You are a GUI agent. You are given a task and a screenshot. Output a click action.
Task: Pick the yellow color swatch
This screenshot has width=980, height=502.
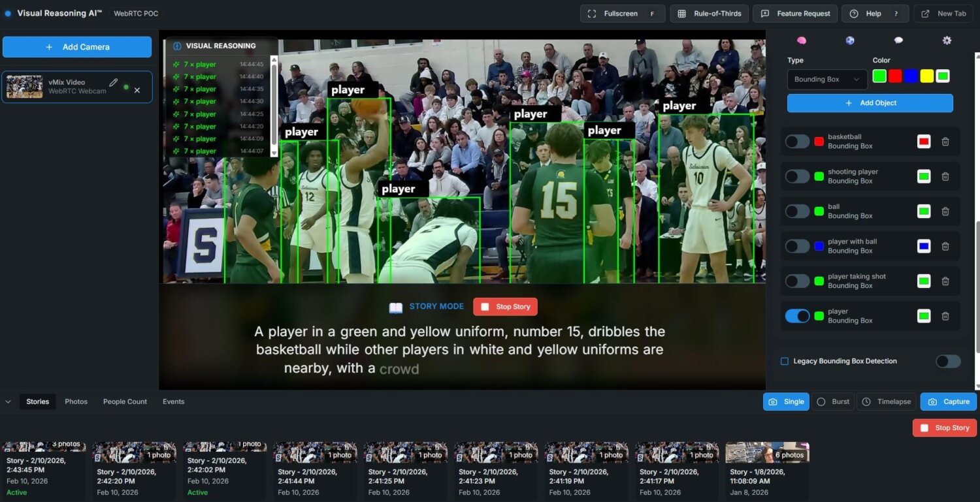926,76
